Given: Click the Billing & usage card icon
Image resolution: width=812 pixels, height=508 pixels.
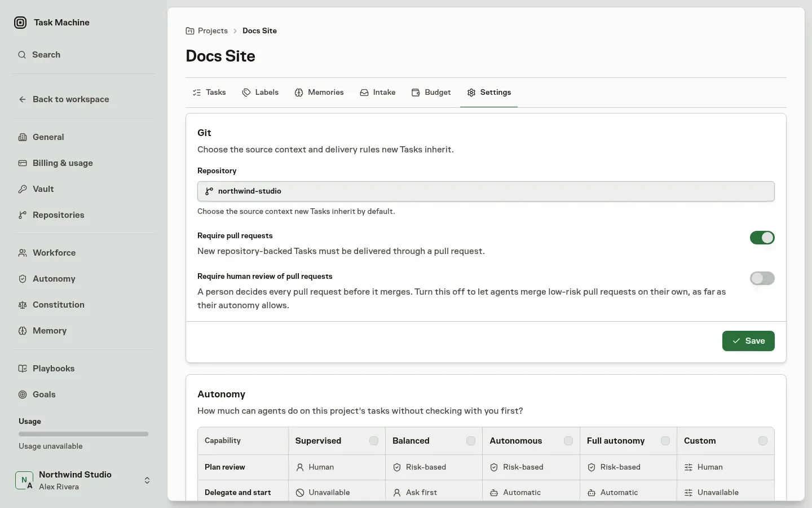Looking at the screenshot, I should 23,163.
